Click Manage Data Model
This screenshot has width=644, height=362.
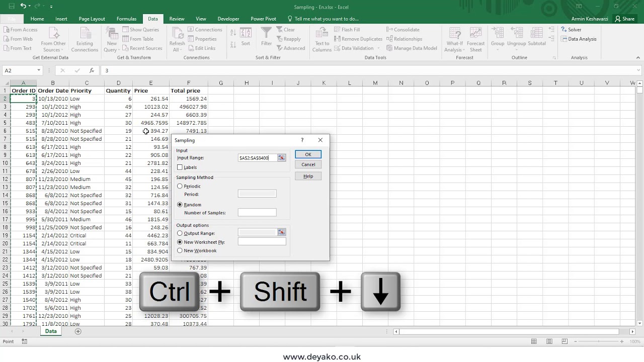412,48
